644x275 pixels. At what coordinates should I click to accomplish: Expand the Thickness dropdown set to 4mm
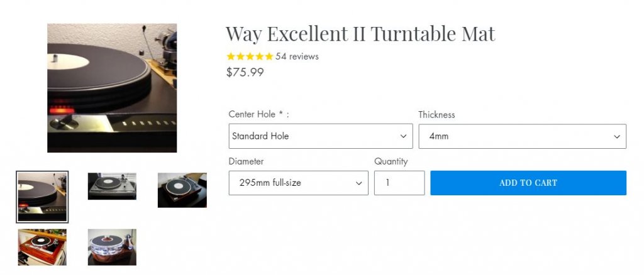[522, 136]
